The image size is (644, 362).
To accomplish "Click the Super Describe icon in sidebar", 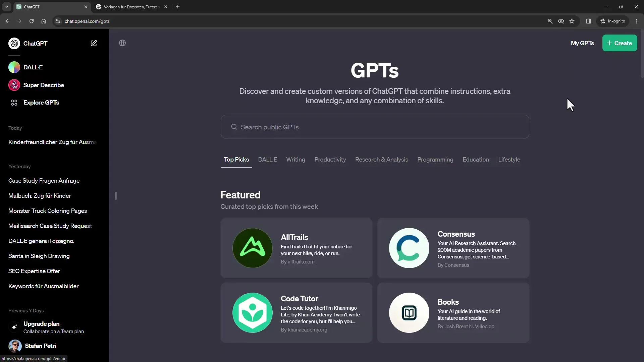I will coord(14,85).
